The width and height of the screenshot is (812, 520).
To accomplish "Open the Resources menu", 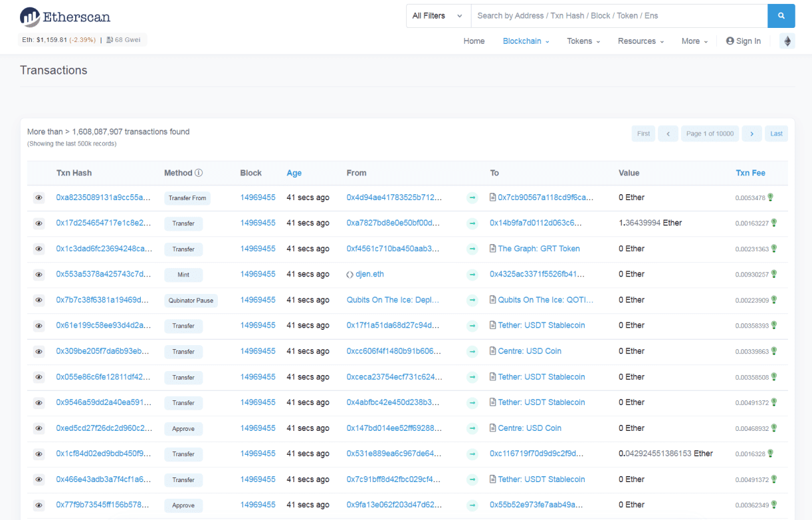I will pyautogui.click(x=641, y=41).
